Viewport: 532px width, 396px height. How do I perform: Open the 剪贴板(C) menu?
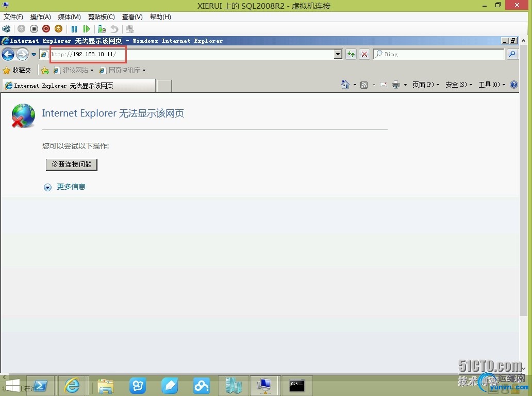pyautogui.click(x=102, y=16)
